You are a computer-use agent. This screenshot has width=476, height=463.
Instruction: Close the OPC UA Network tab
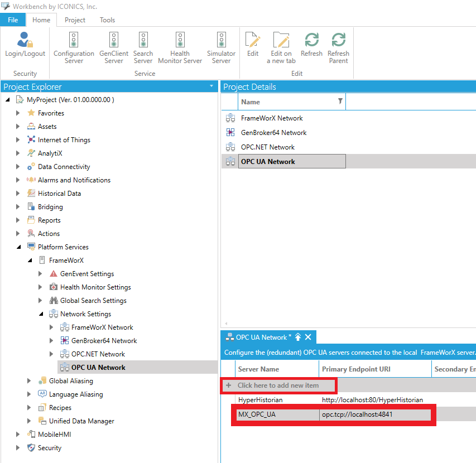pos(307,337)
